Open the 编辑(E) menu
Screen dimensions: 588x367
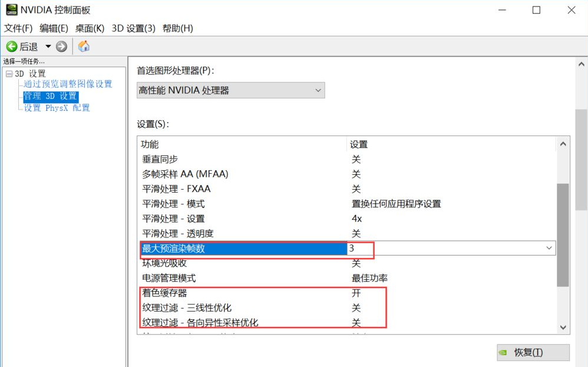(54, 28)
